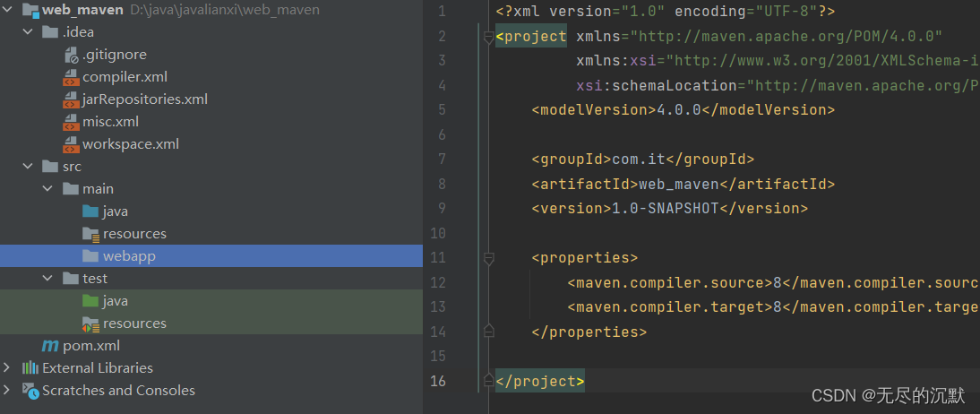Fold the properties block at line 11
Viewport: 980px width, 414px height.
coord(489,258)
